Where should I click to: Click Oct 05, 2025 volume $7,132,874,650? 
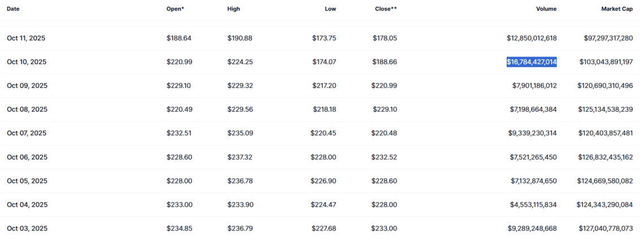pos(533,181)
